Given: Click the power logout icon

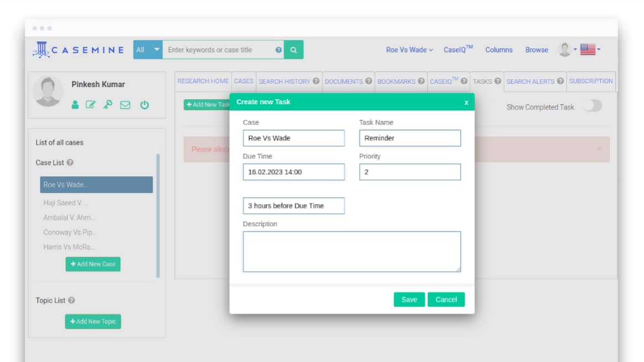Looking at the screenshot, I should pyautogui.click(x=144, y=105).
